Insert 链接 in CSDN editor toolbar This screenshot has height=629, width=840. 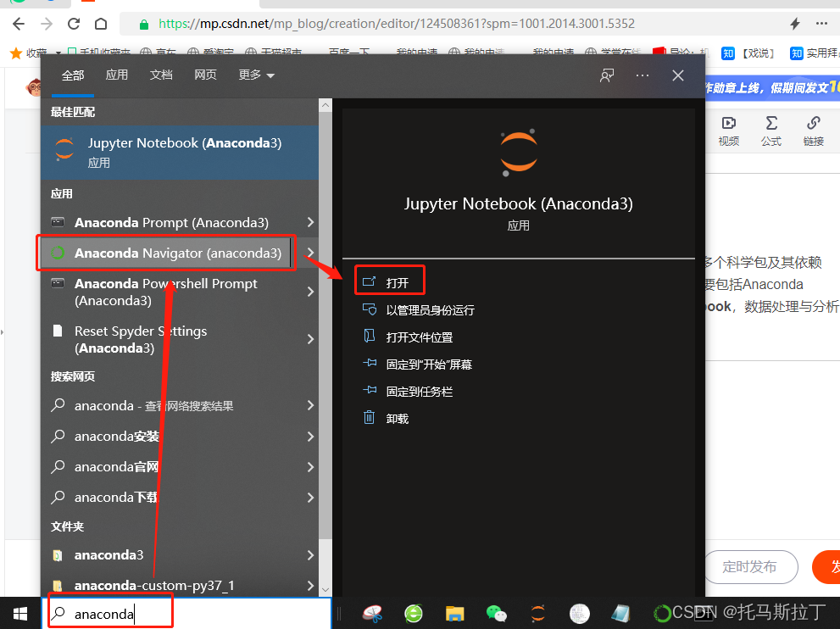pos(813,131)
